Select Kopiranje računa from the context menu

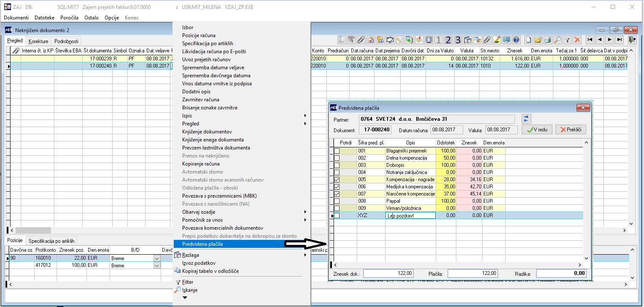click(201, 164)
